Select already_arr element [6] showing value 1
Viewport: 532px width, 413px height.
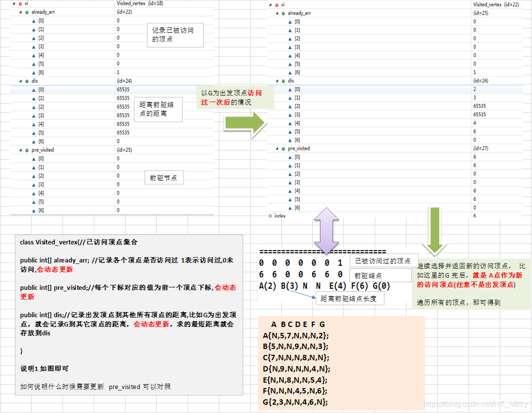tap(73, 72)
